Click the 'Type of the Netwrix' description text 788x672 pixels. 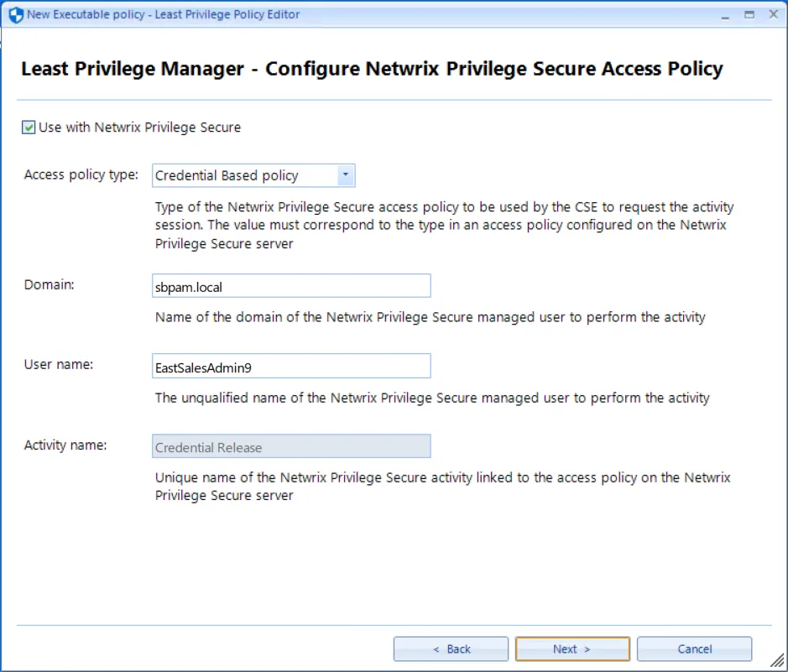pyautogui.click(x=444, y=225)
